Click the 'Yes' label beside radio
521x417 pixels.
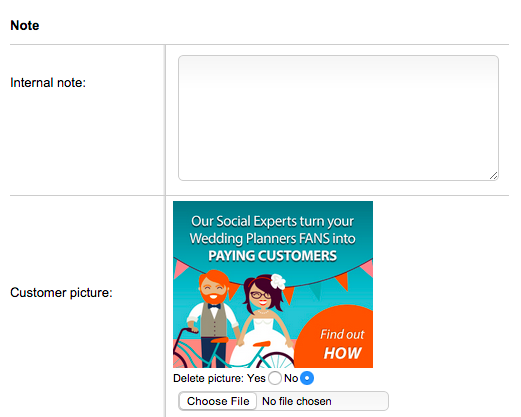[256, 378]
